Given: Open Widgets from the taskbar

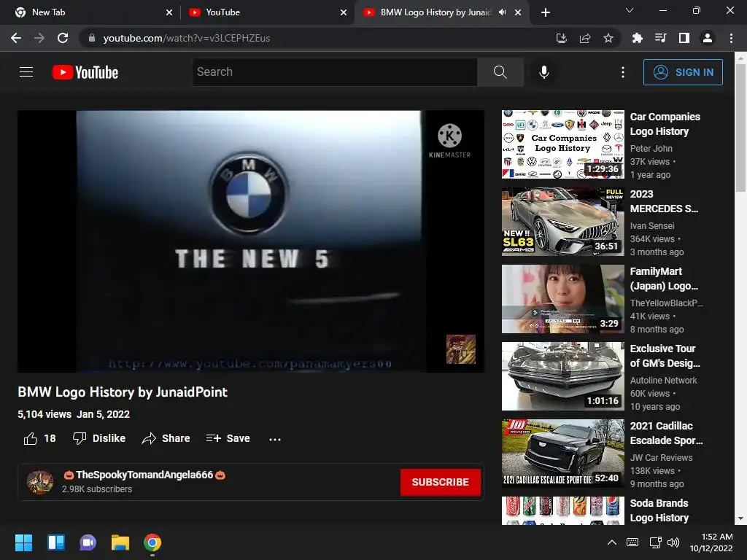Looking at the screenshot, I should [55, 542].
